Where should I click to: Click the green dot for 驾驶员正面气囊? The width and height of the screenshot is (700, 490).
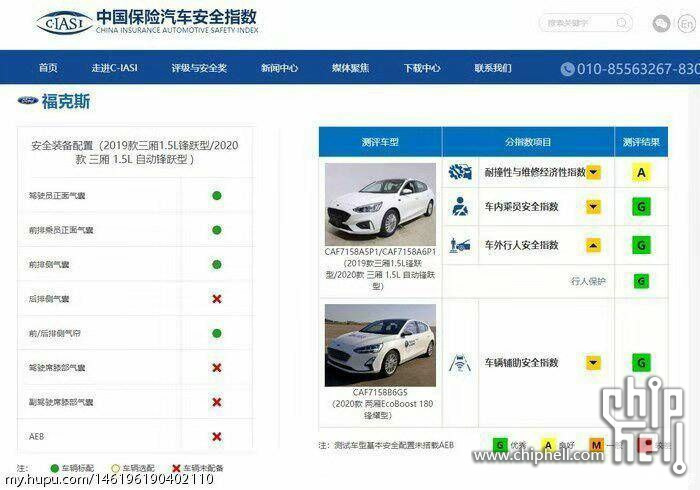[x=217, y=195]
